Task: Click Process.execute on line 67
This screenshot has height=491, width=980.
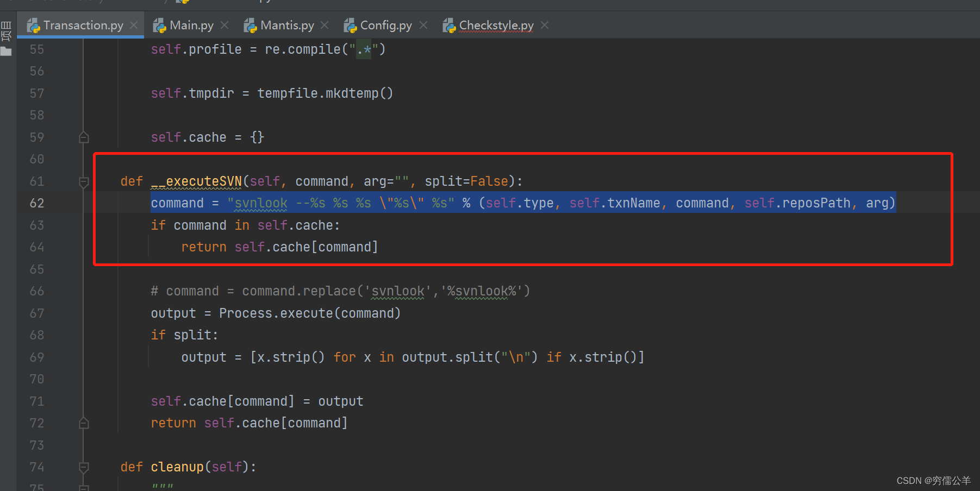Action: pos(276,313)
